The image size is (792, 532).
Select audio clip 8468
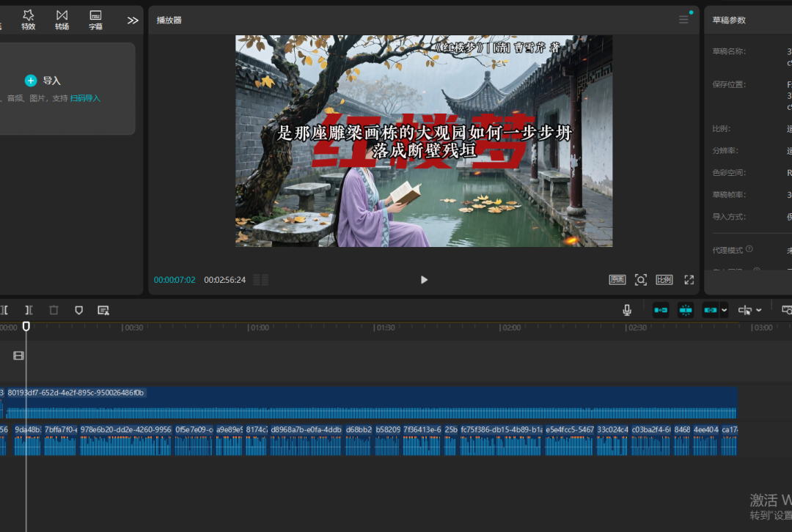coord(681,440)
